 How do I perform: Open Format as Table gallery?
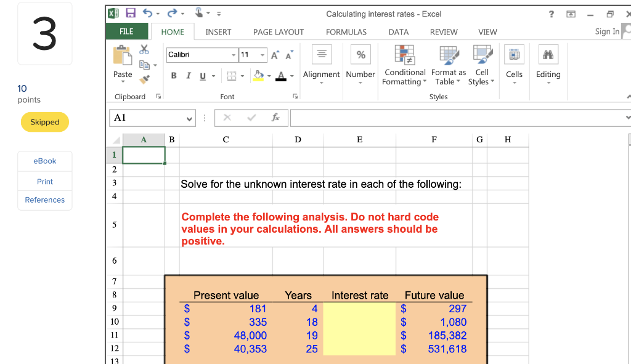449,65
